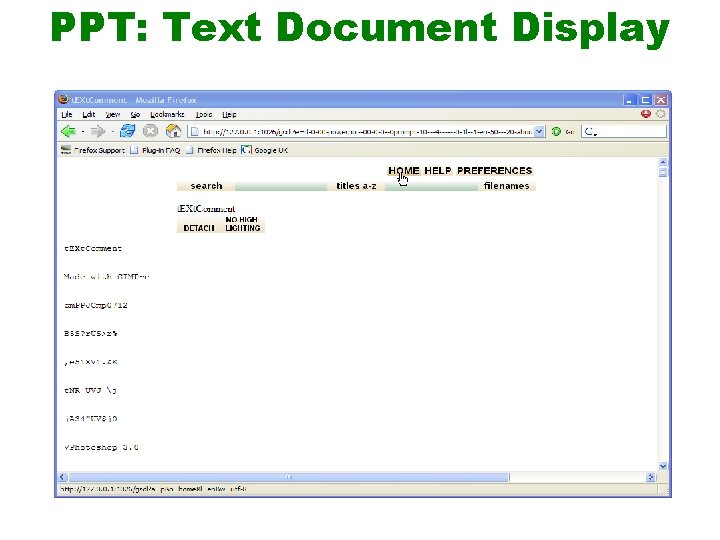The height and width of the screenshot is (540, 720).
Task: Click the green Go button icon
Action: [x=556, y=132]
